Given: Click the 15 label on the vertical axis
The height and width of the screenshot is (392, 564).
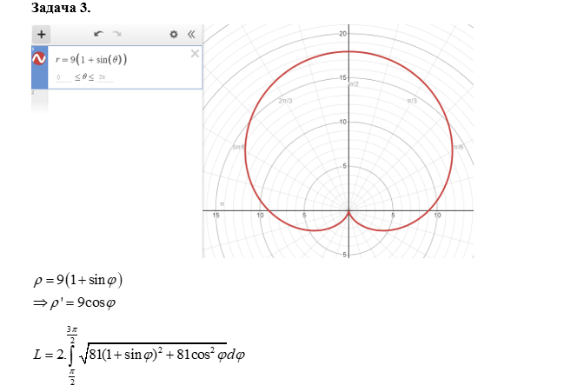Looking at the screenshot, I should (342, 77).
